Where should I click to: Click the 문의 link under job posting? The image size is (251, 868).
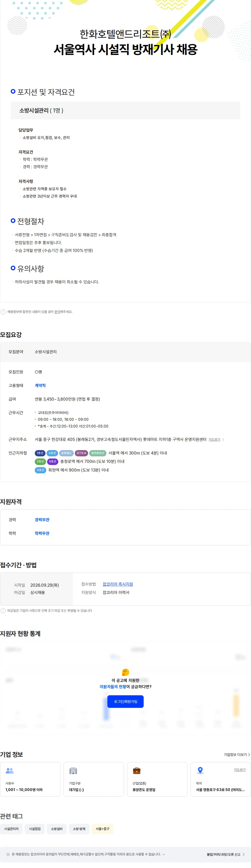point(57,312)
